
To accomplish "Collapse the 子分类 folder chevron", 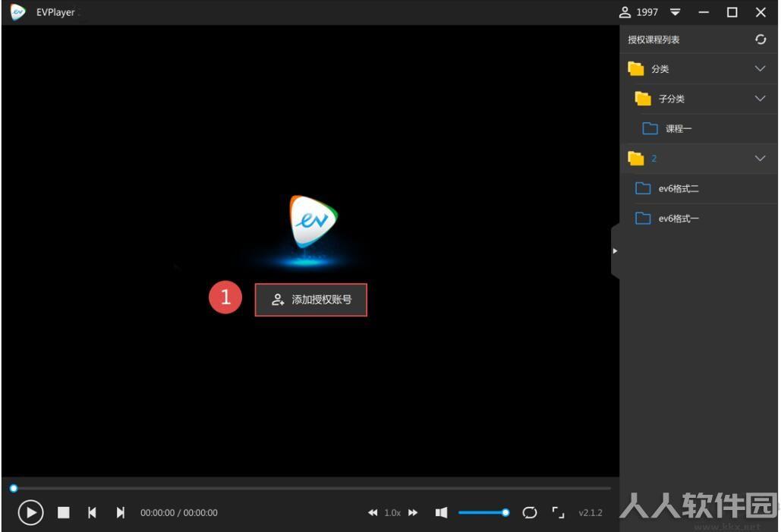I will [760, 99].
